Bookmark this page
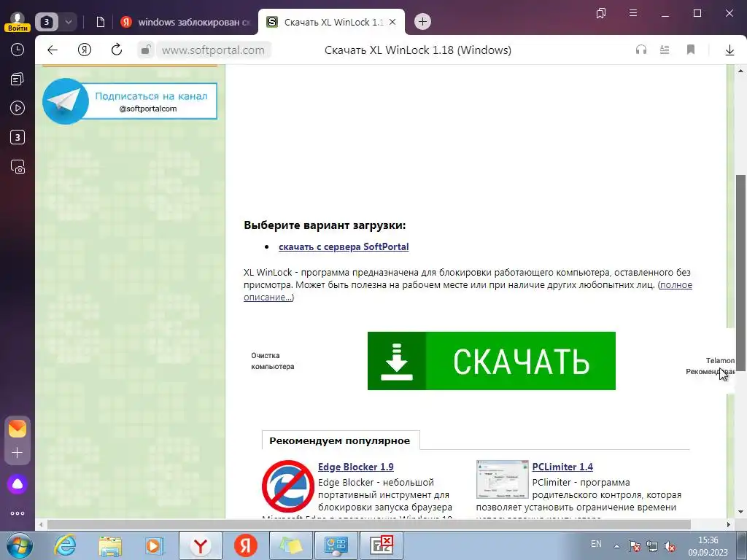 tap(691, 50)
